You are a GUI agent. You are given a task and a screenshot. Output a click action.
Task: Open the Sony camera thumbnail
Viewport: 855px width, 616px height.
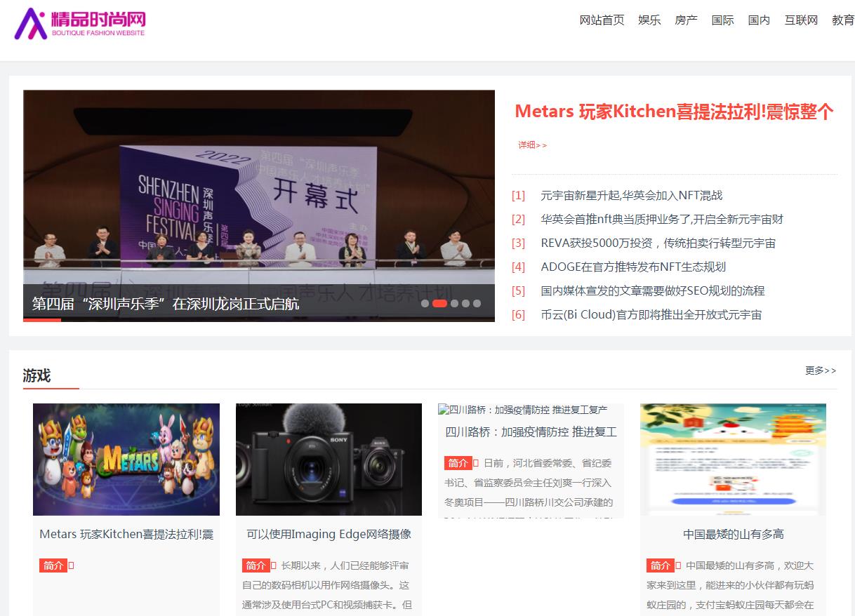pos(329,460)
